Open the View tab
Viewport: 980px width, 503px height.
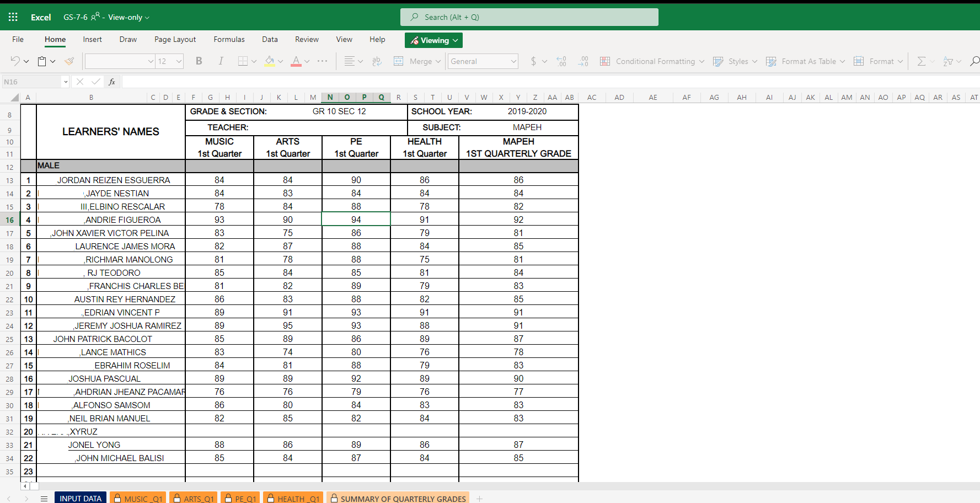tap(344, 39)
